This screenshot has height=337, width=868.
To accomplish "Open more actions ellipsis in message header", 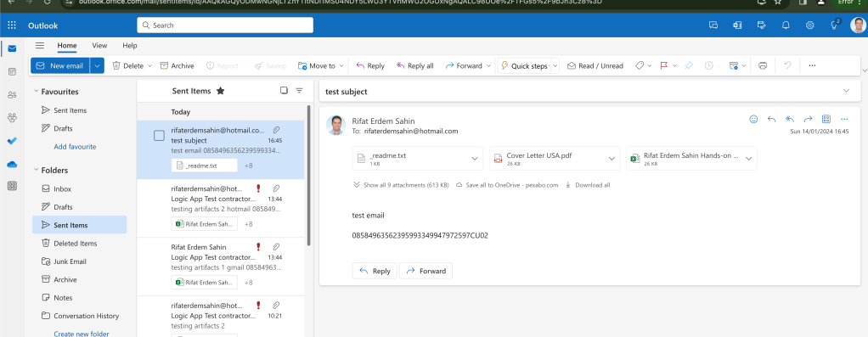I will pyautogui.click(x=844, y=119).
